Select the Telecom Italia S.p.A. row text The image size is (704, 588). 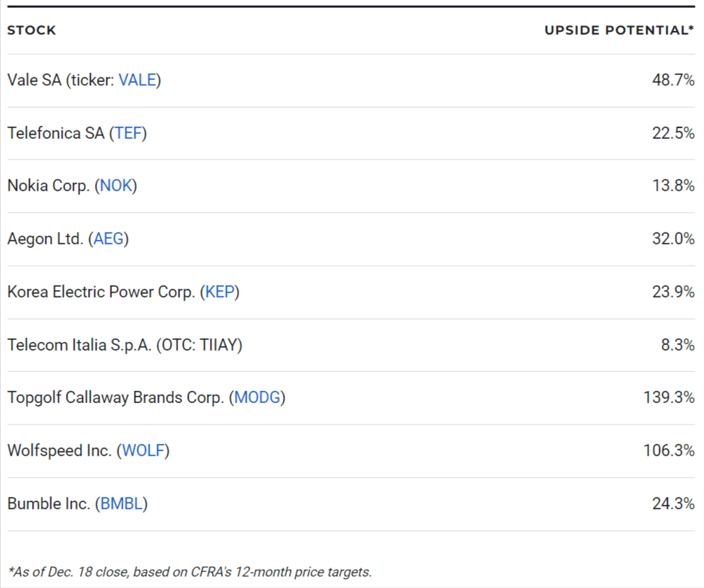(125, 345)
